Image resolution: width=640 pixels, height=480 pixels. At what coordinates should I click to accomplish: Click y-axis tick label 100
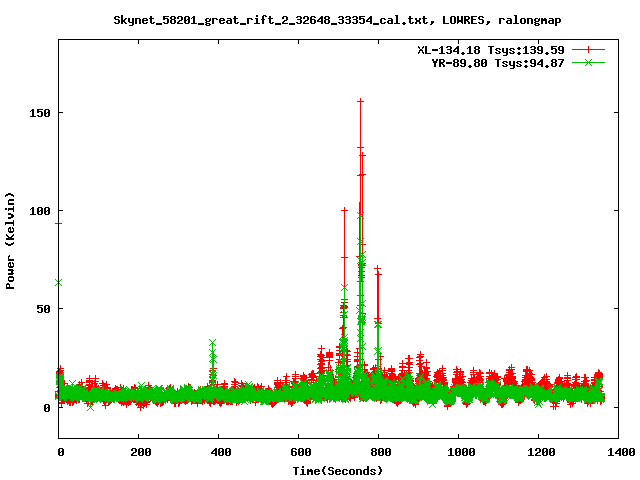pos(40,211)
